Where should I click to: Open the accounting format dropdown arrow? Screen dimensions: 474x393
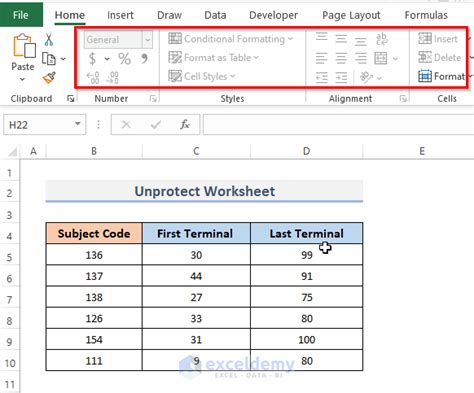(107, 59)
